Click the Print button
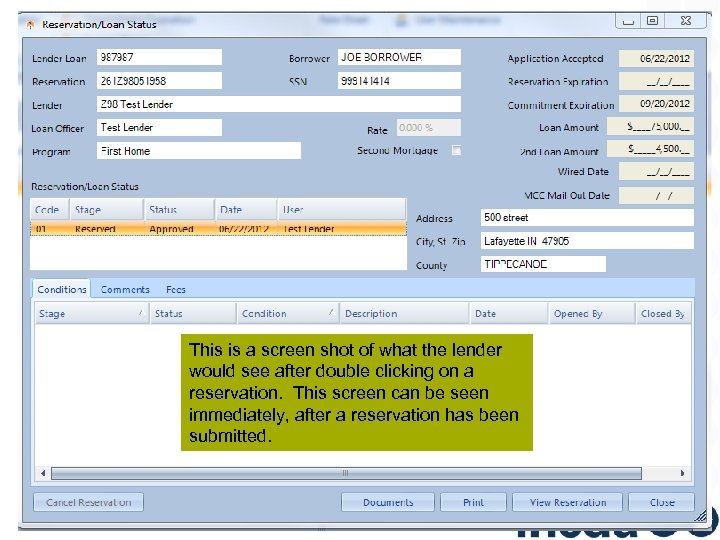This screenshot has height=540, width=720. [x=473, y=502]
